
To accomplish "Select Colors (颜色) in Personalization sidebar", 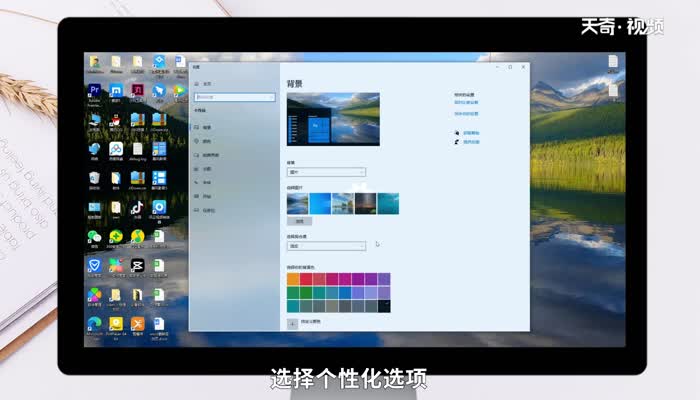I will [x=203, y=142].
